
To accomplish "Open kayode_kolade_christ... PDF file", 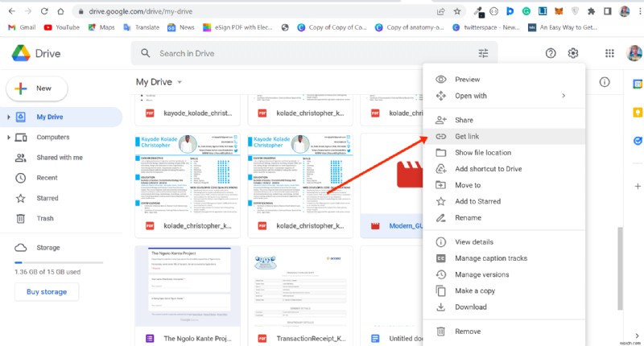I will 188,110.
